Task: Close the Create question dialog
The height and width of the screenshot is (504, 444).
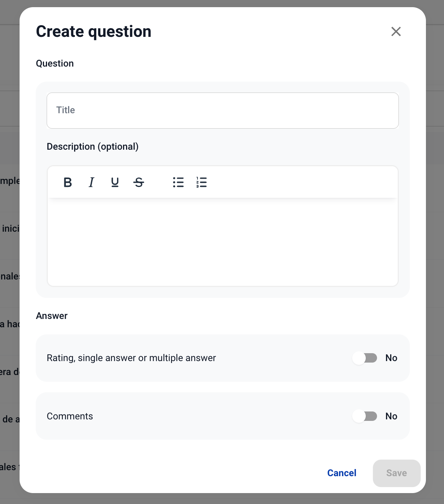Action: coord(396,32)
